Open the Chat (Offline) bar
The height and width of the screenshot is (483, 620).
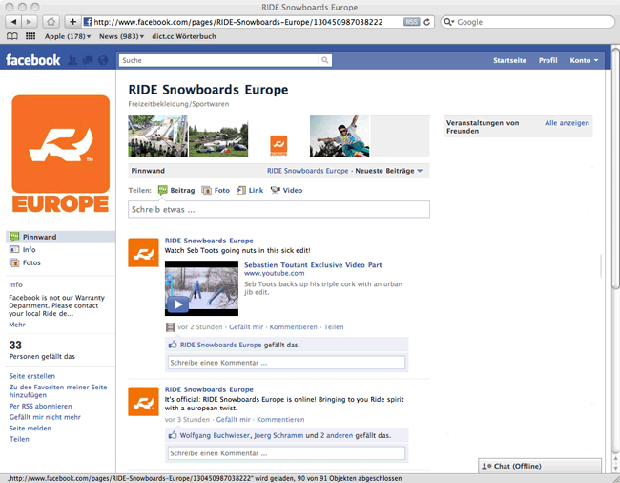point(540,466)
